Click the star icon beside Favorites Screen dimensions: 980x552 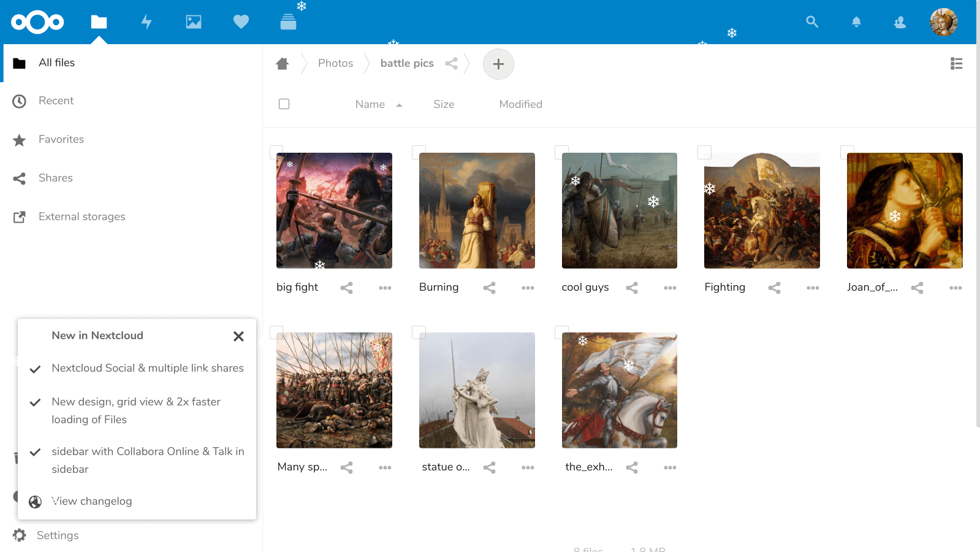20,140
